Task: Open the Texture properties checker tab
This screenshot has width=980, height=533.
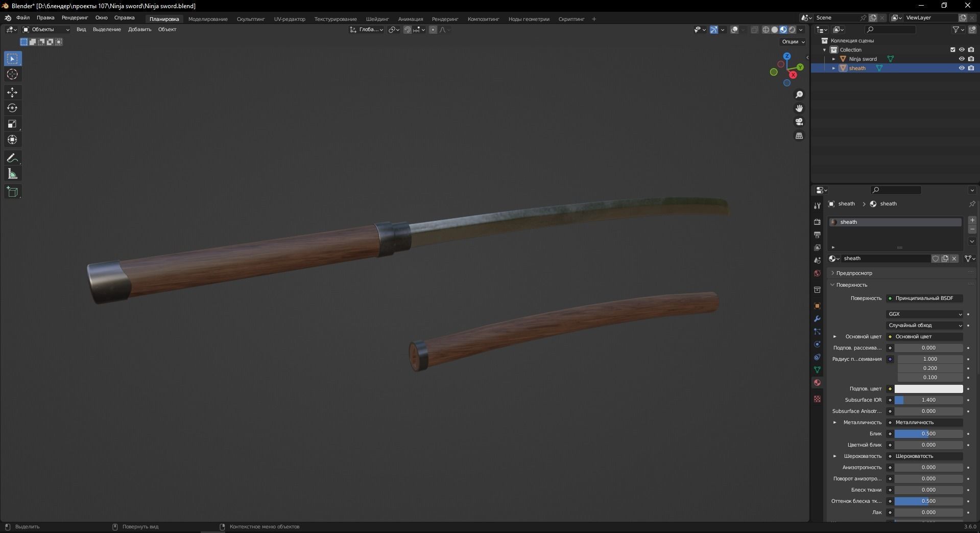Action: pyautogui.click(x=817, y=399)
